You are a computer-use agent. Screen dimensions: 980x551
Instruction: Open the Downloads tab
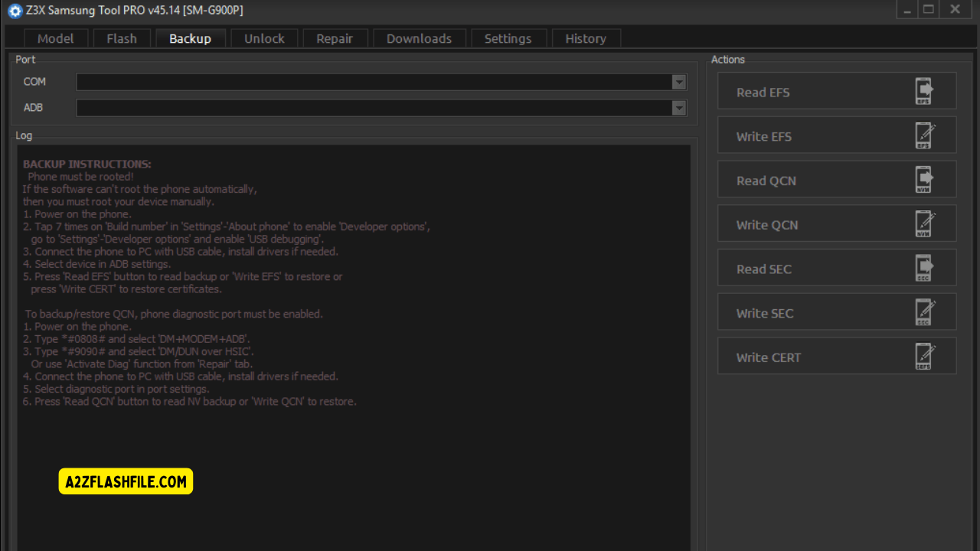tap(419, 38)
